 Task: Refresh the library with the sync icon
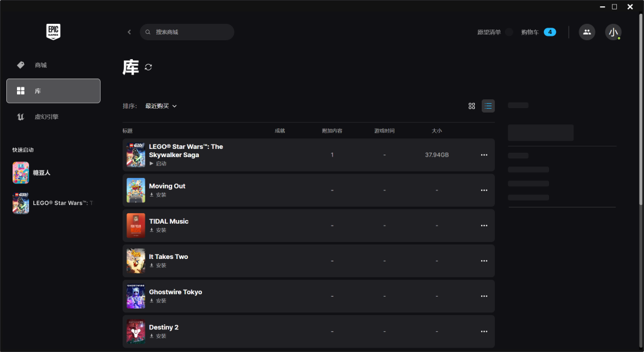click(148, 67)
